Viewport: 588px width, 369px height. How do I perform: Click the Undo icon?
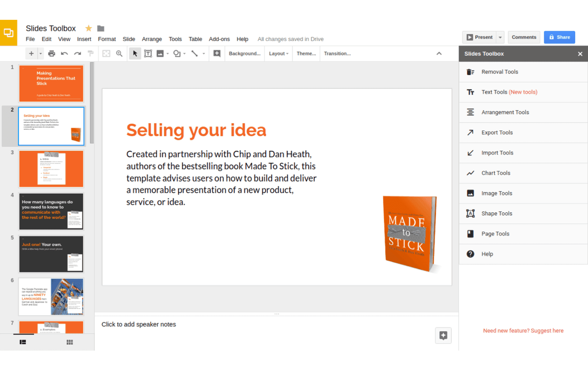click(x=64, y=53)
